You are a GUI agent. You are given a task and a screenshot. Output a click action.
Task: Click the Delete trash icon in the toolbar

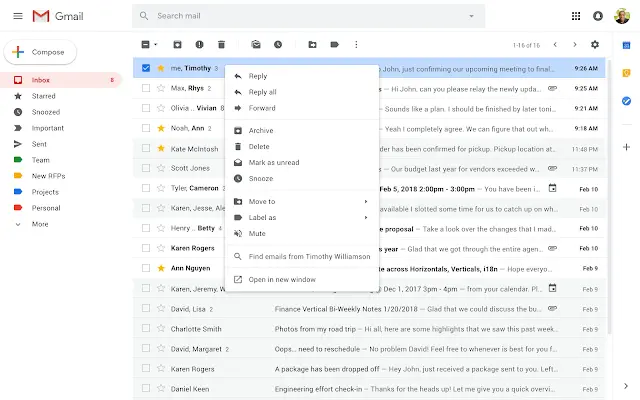coord(221,44)
